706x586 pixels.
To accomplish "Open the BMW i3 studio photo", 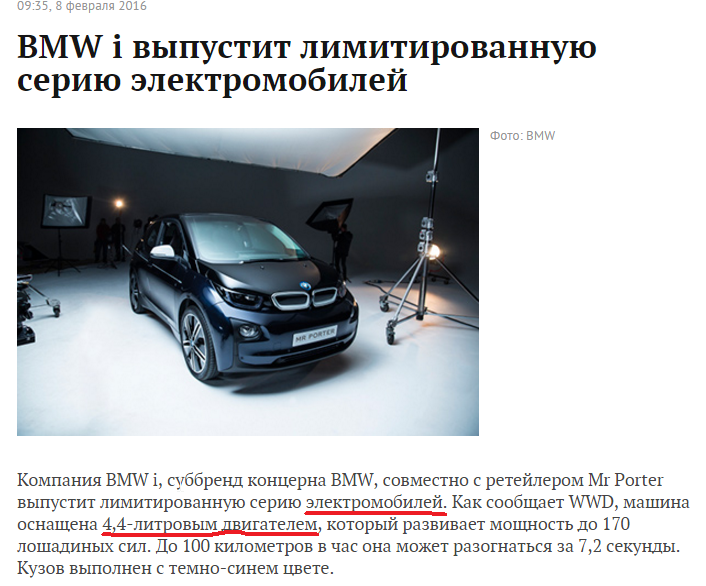I will [248, 282].
